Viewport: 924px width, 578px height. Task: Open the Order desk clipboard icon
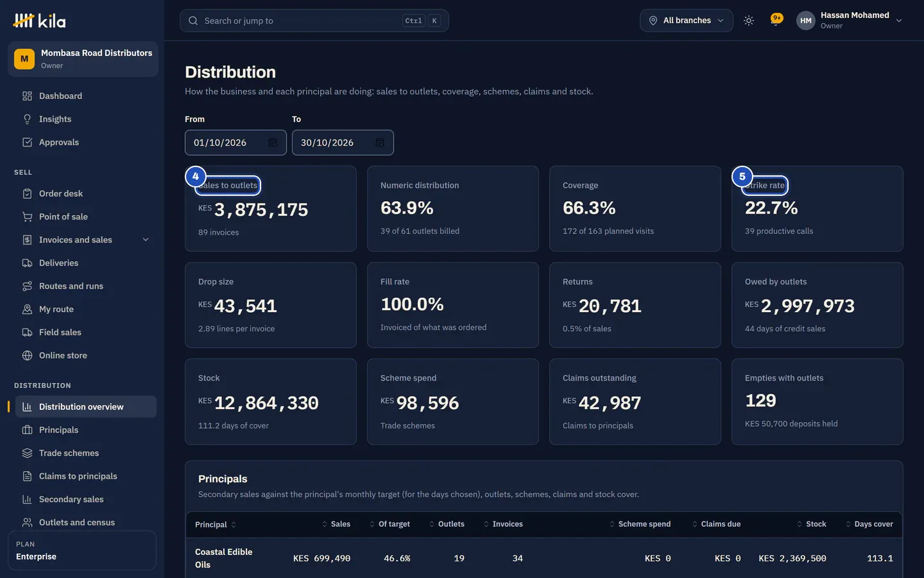click(27, 194)
